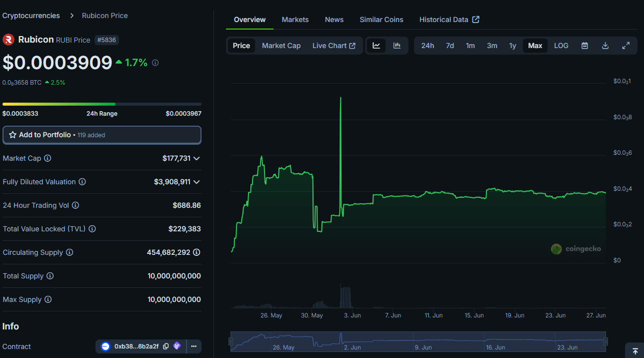Click the Rubicon coin logo icon
Viewport: 644px width, 358px height.
pyautogui.click(x=8, y=40)
